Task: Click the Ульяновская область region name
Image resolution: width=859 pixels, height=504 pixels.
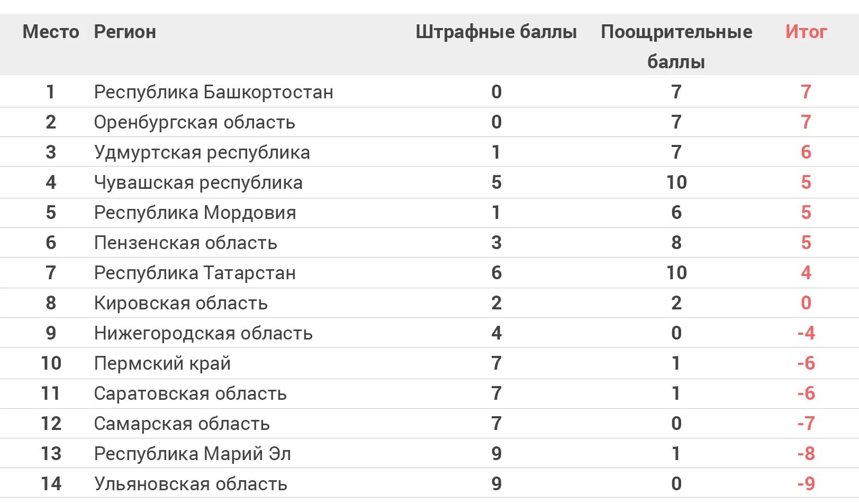Action: click(x=191, y=484)
